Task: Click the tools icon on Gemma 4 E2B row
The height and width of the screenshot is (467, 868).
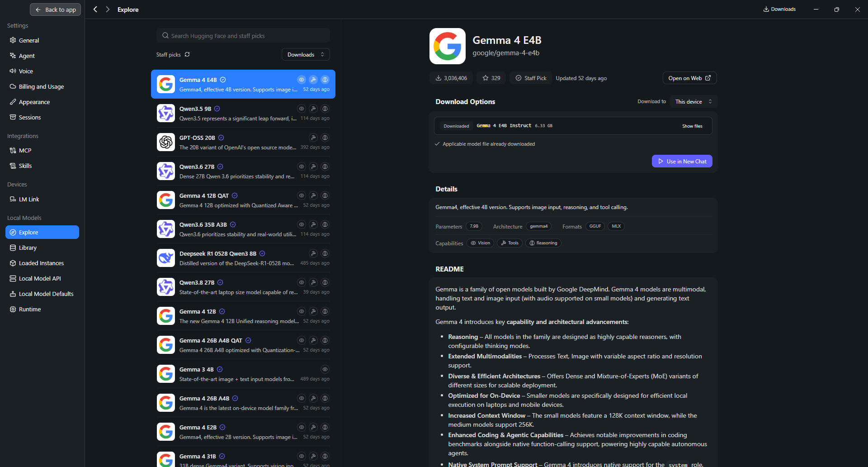Action: click(313, 427)
